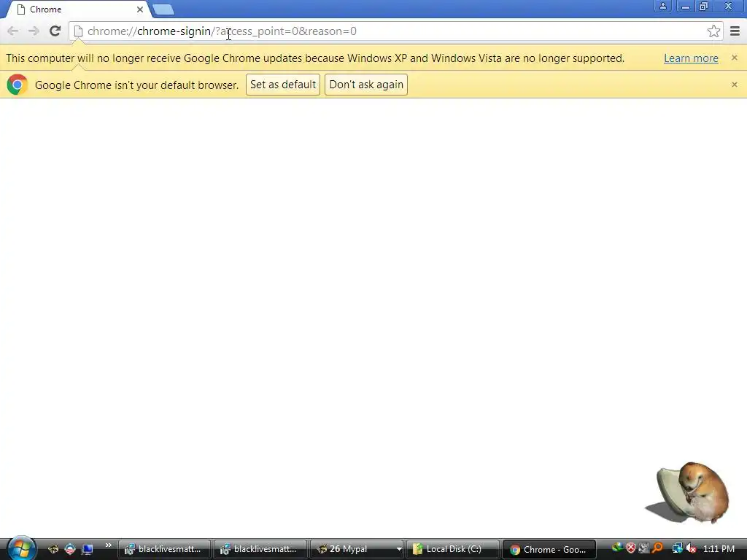Expand the Mypal taskbar group dropdown arrow

(399, 550)
